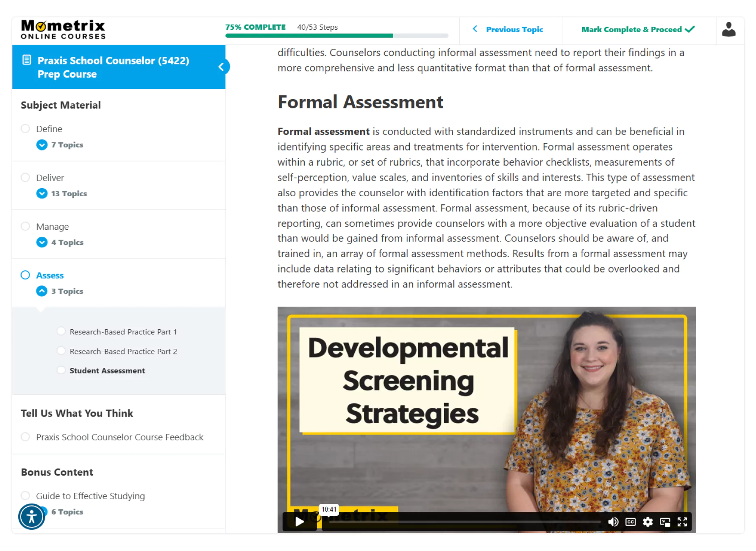Collapse the course sidebar with arrow
The width and height of the screenshot is (756, 551).
point(221,67)
